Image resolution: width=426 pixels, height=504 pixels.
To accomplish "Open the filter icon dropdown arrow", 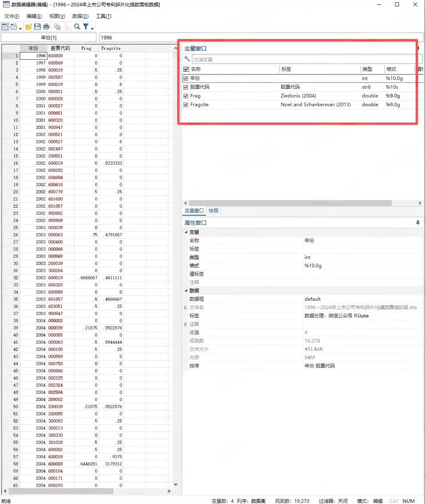I will [92, 28].
